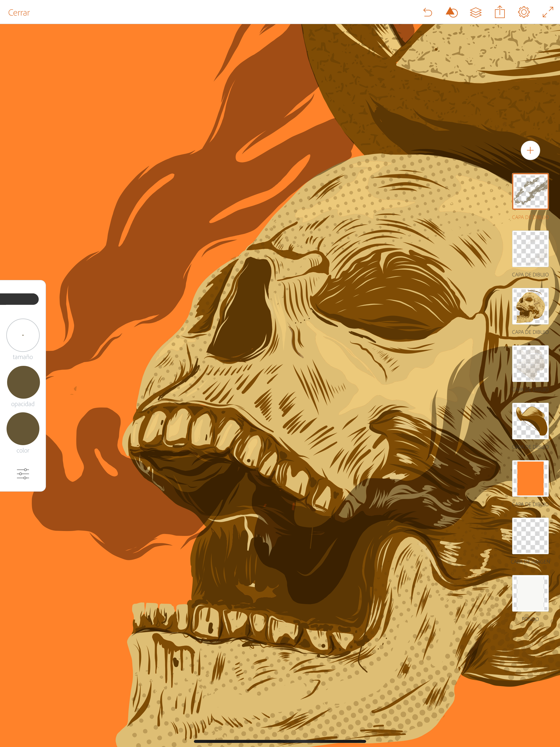Select the FONDO background layer thumbnail
This screenshot has width=560, height=747.
click(x=530, y=593)
